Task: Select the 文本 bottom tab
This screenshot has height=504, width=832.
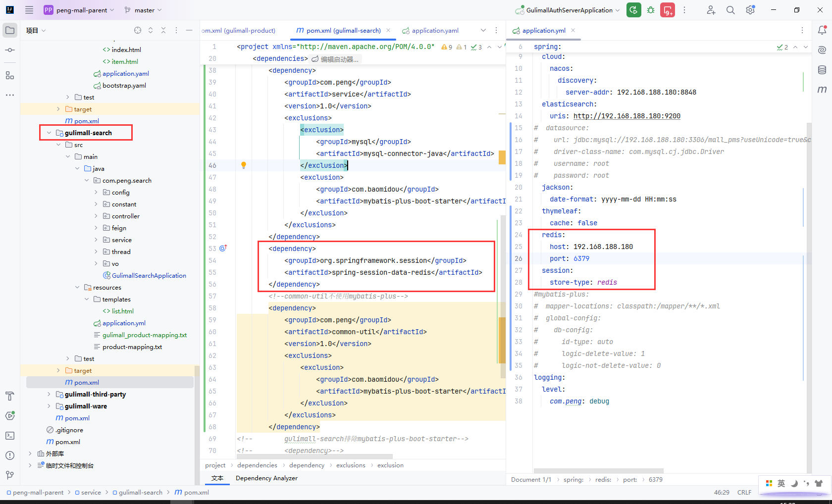Action: (x=217, y=478)
